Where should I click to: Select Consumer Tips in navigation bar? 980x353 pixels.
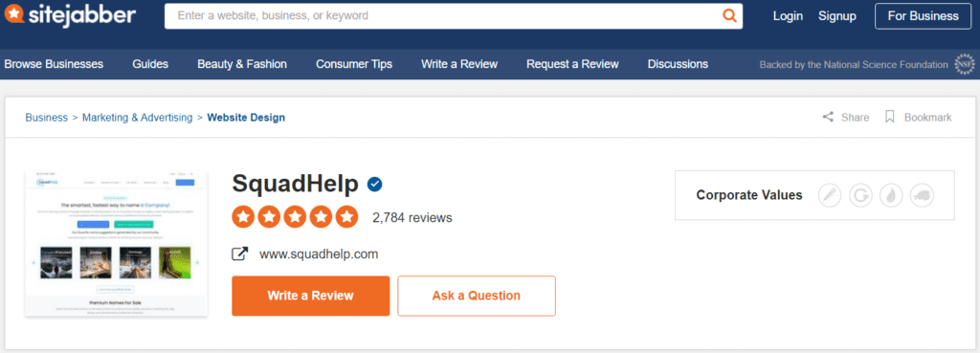pos(354,64)
